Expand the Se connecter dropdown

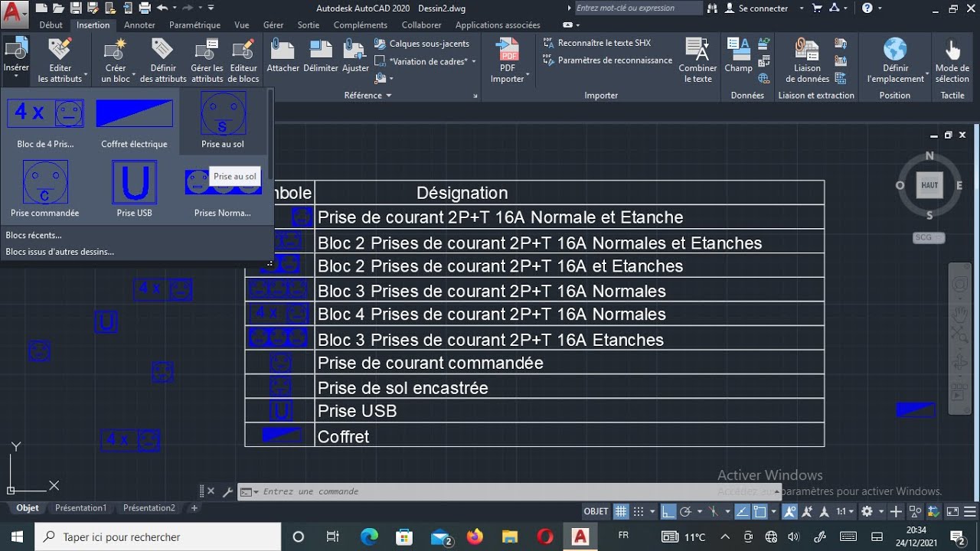(x=801, y=8)
